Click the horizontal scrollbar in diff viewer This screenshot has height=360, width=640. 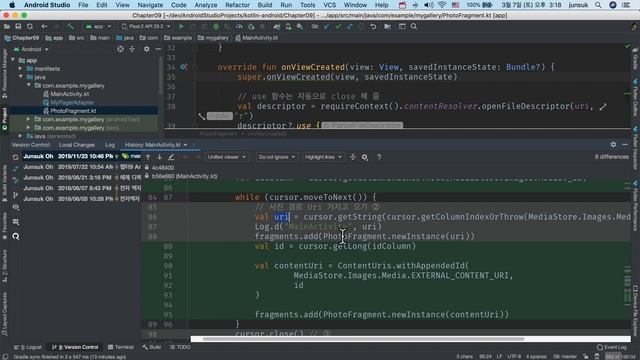point(363,339)
